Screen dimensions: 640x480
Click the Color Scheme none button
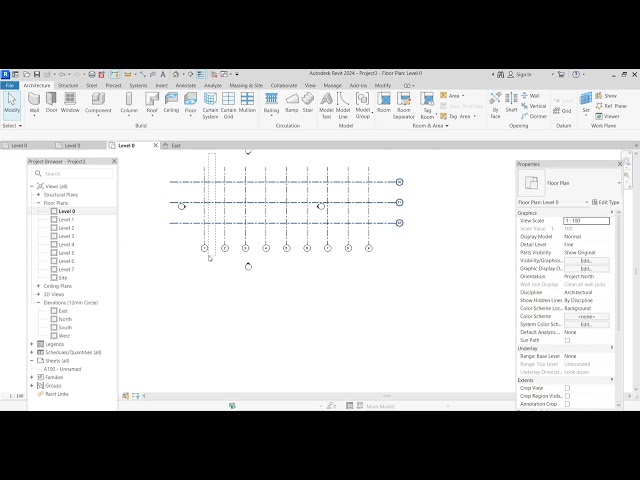point(587,316)
